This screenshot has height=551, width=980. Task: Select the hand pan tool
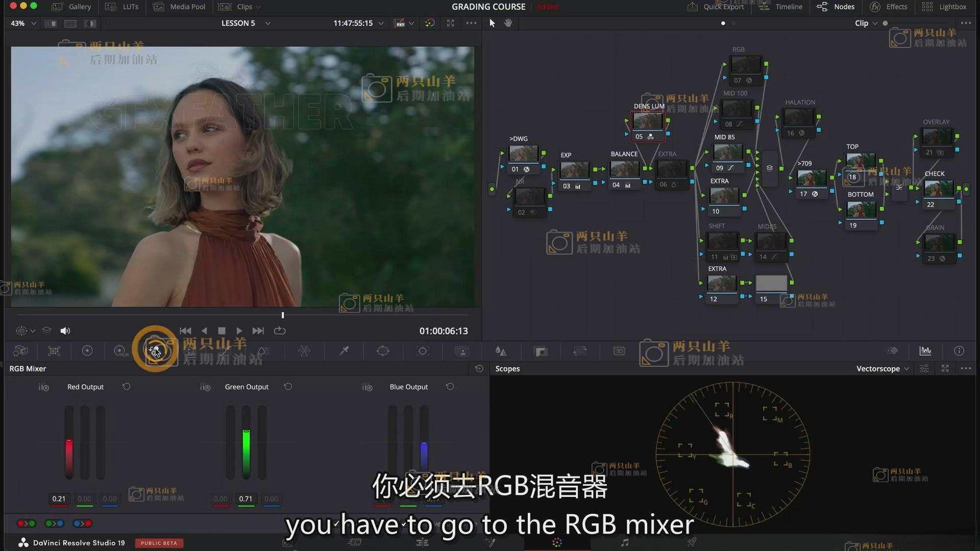click(x=508, y=23)
